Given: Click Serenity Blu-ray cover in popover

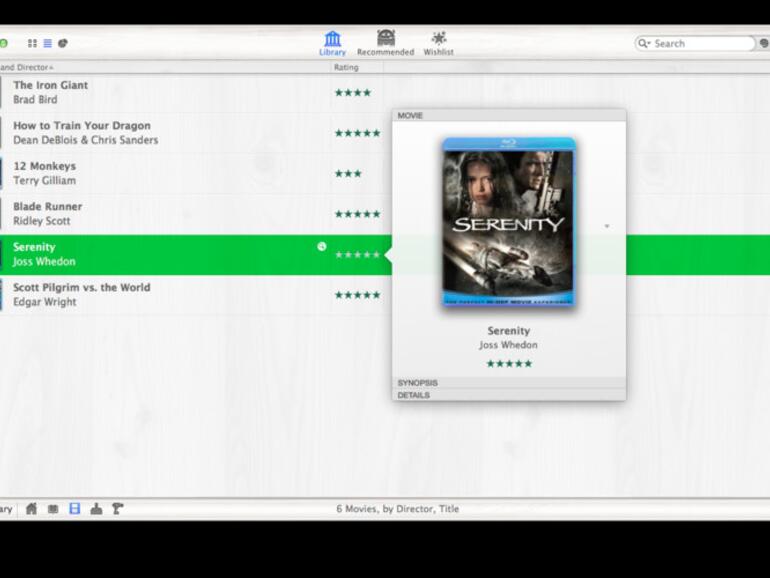Looking at the screenshot, I should point(509,223).
